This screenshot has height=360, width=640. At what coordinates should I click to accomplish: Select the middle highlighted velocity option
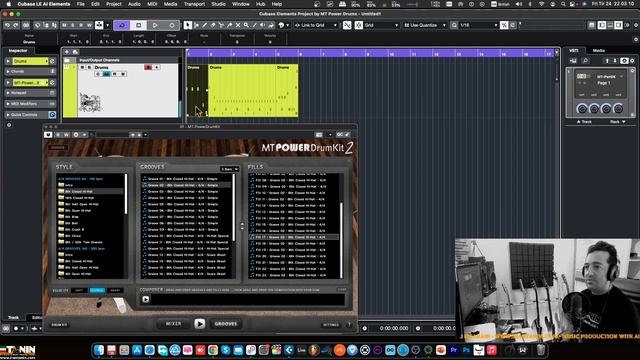pyautogui.click(x=97, y=290)
